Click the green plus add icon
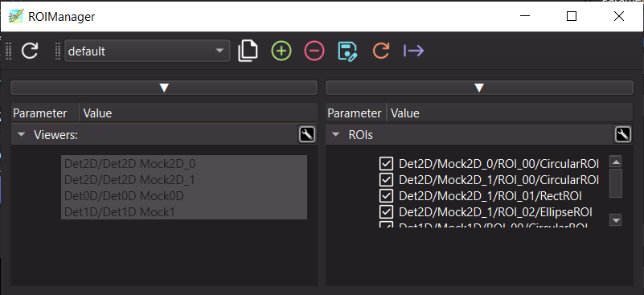 281,51
